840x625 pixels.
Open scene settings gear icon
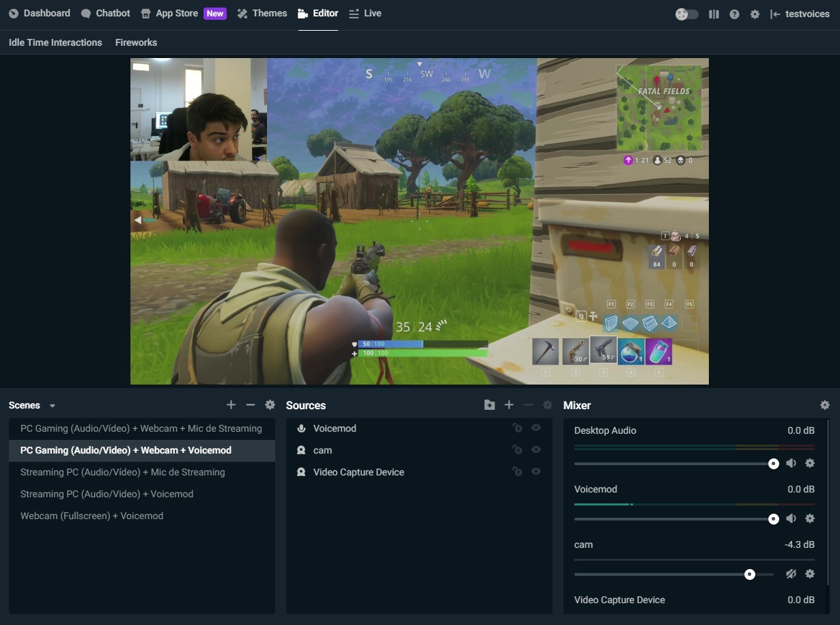coord(270,405)
